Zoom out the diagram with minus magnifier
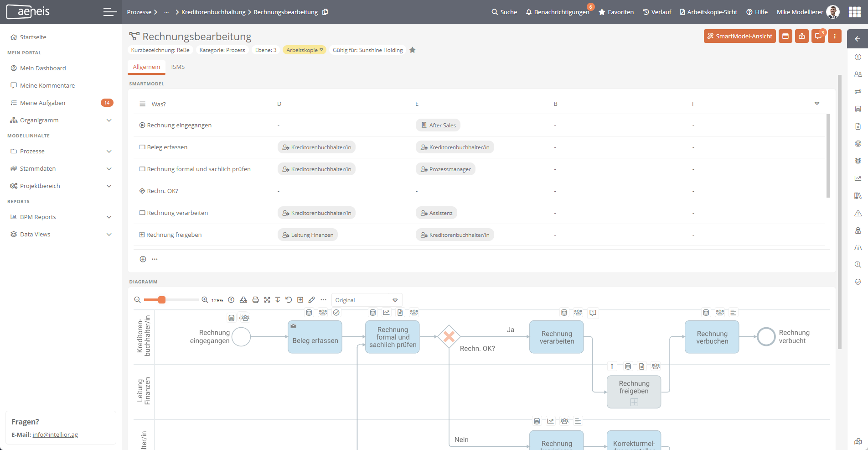This screenshot has height=450, width=868. [x=137, y=300]
